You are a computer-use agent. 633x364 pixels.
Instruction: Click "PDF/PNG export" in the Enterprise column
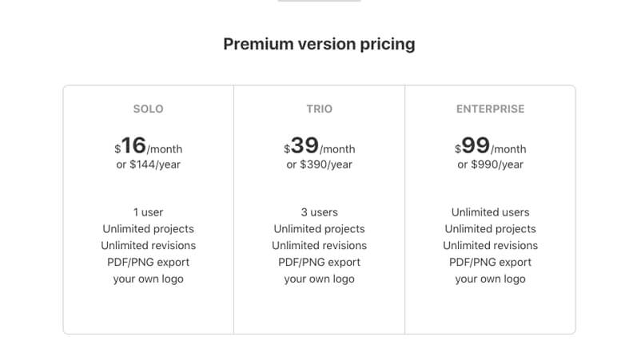(490, 263)
